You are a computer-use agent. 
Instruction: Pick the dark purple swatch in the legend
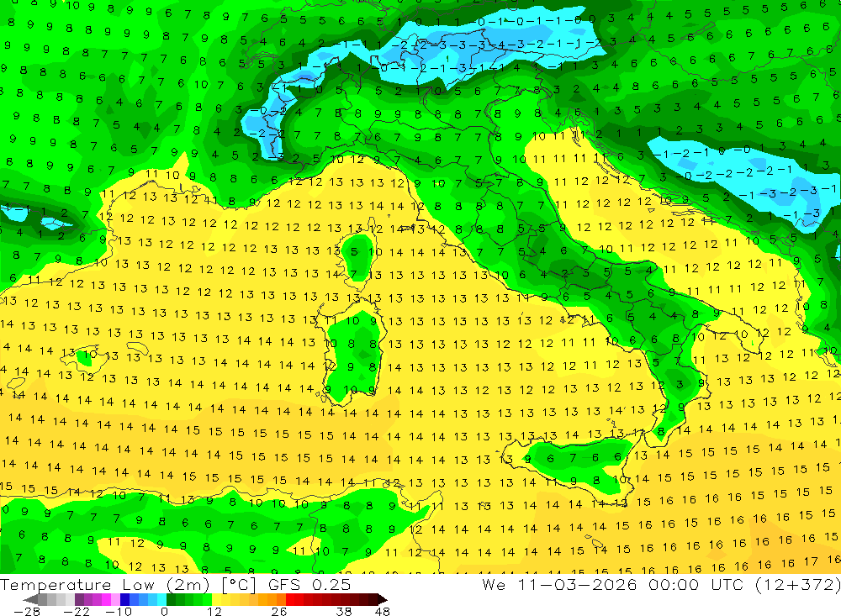point(79,599)
